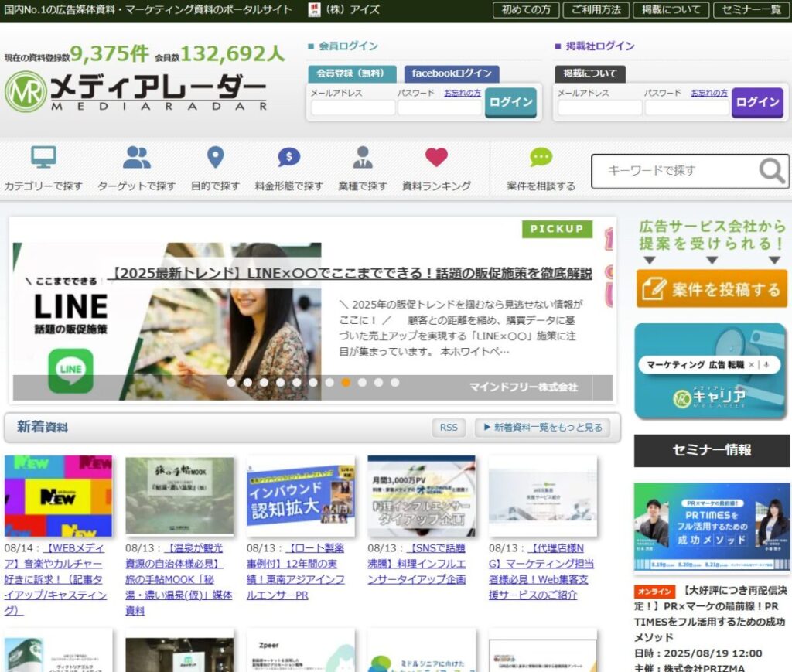This screenshot has height=672, width=792.
Task: Select the last carousel dot
Action: point(395,383)
